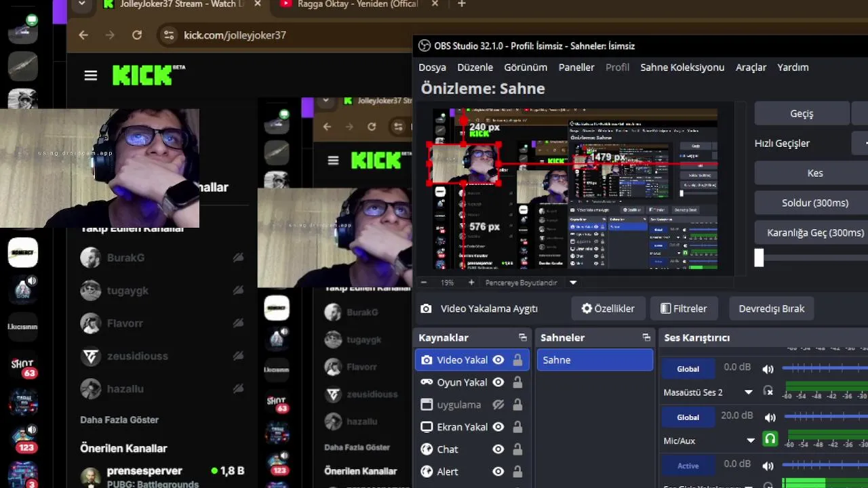Hide the Chat source with eye
Image resolution: width=868 pixels, height=488 pixels.
pyautogui.click(x=498, y=449)
